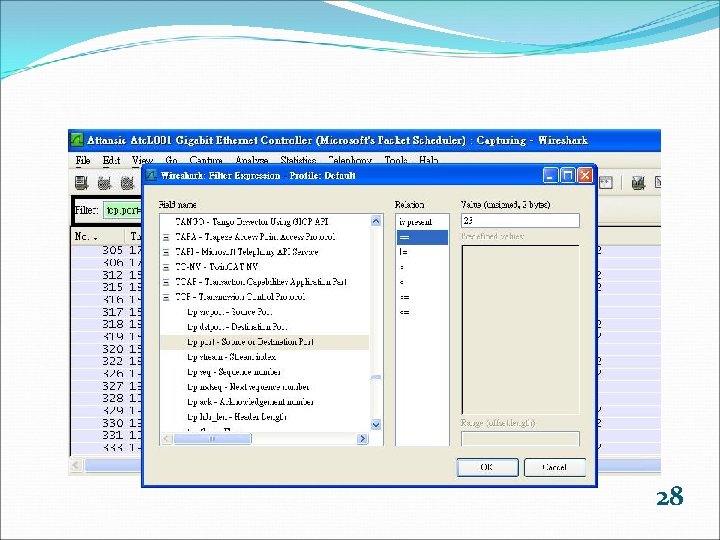720x540 pixels.
Task: Select packet number 331 row
Action: (107, 435)
